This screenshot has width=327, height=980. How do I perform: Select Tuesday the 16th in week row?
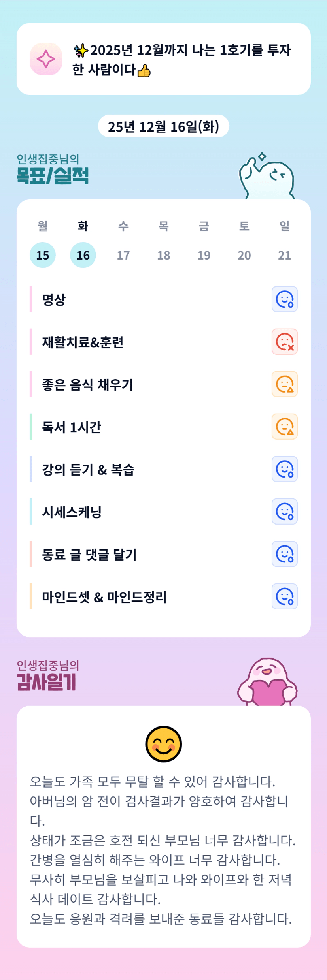83,255
